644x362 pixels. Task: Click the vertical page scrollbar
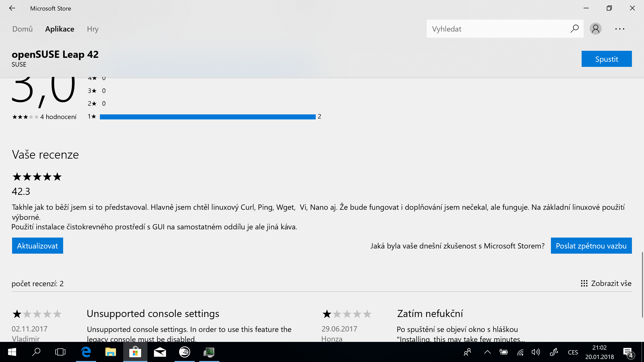[642, 285]
